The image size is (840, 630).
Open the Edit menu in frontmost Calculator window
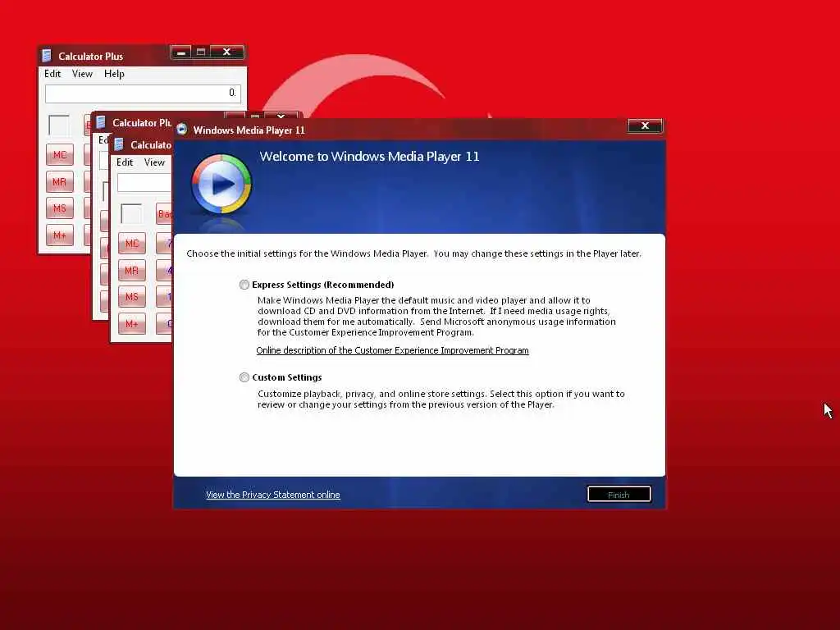(x=125, y=162)
